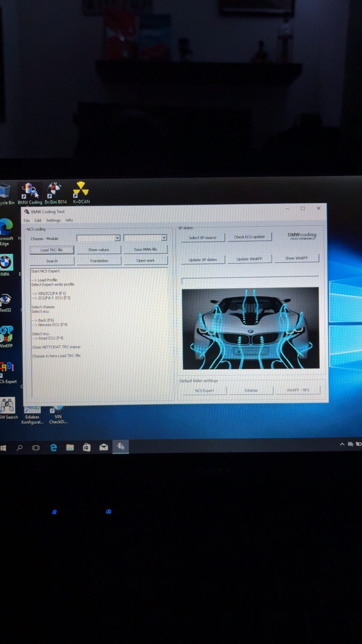Open the INPA desktop shortcut
Image resolution: width=362 pixels, height=644 pixels.
click(6, 265)
